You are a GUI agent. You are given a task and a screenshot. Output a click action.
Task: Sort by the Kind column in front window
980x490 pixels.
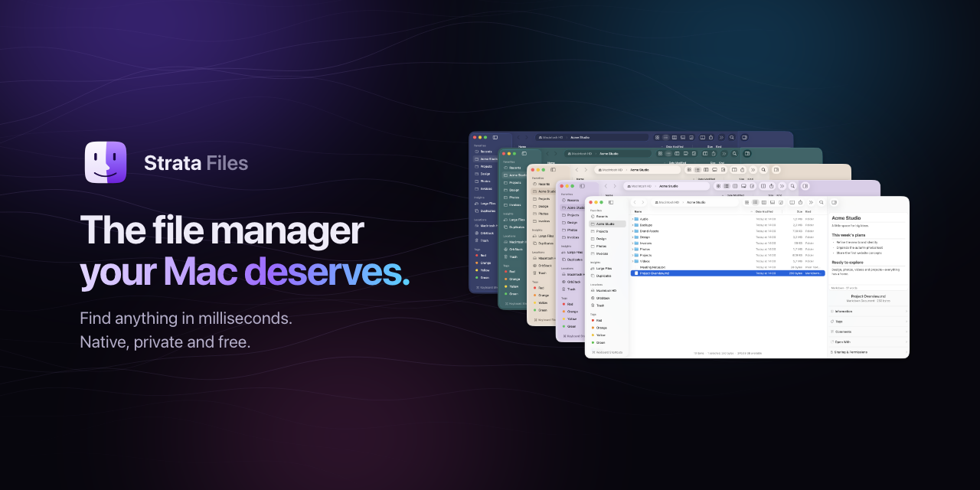[808, 211]
